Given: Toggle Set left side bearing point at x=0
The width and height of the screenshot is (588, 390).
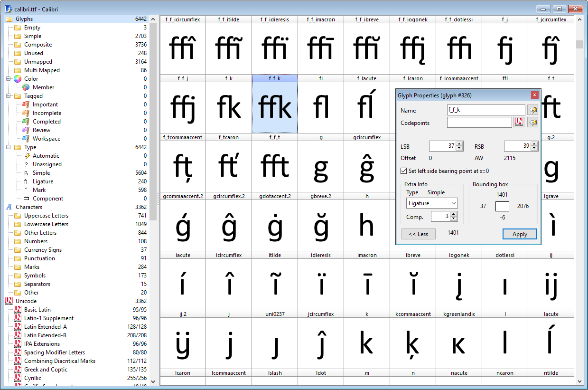Looking at the screenshot, I should point(404,171).
